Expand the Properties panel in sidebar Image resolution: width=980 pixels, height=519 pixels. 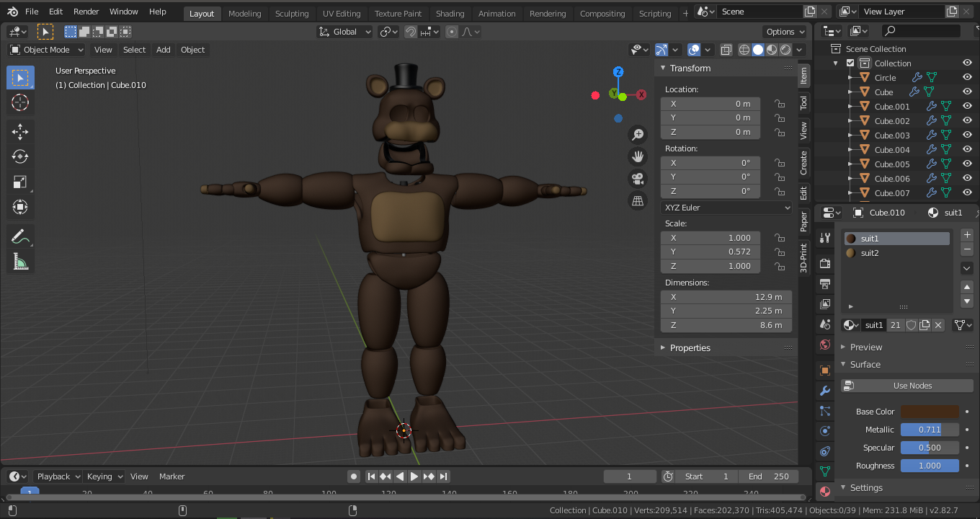pyautogui.click(x=690, y=347)
